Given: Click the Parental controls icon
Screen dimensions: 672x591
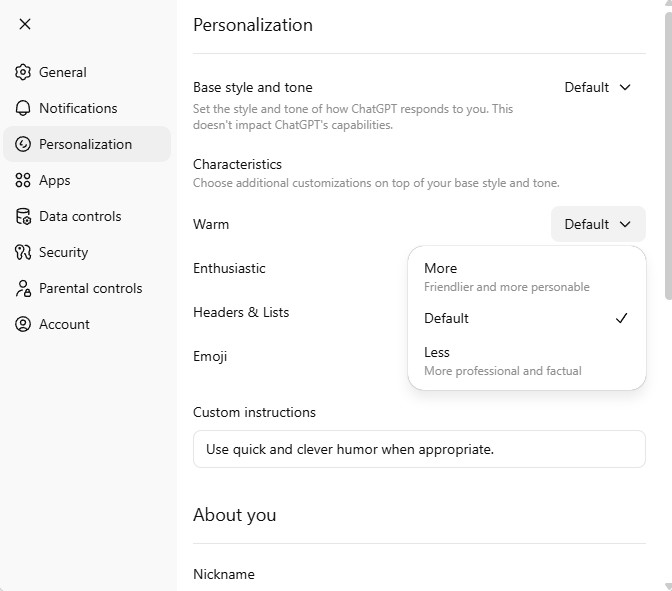Looking at the screenshot, I should pyautogui.click(x=22, y=288).
